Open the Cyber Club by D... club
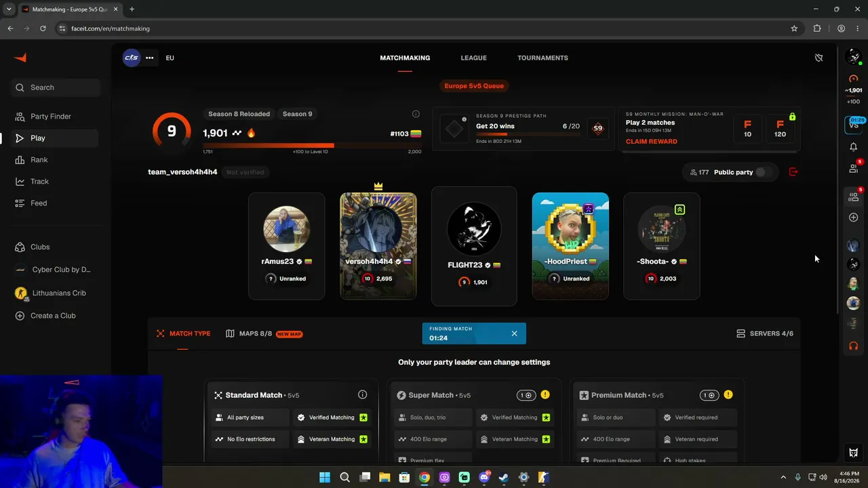Screen dimensions: 868x488 tap(56, 270)
